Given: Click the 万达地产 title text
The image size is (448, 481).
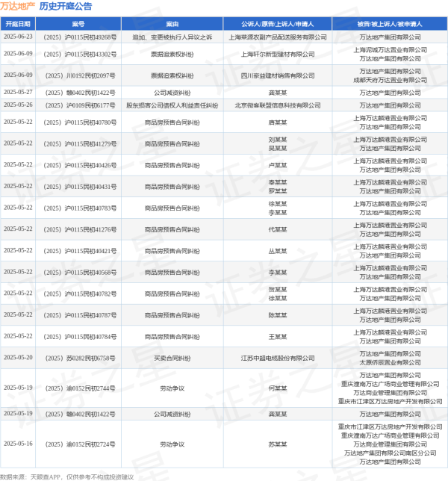Looking at the screenshot, I should 17,6.
